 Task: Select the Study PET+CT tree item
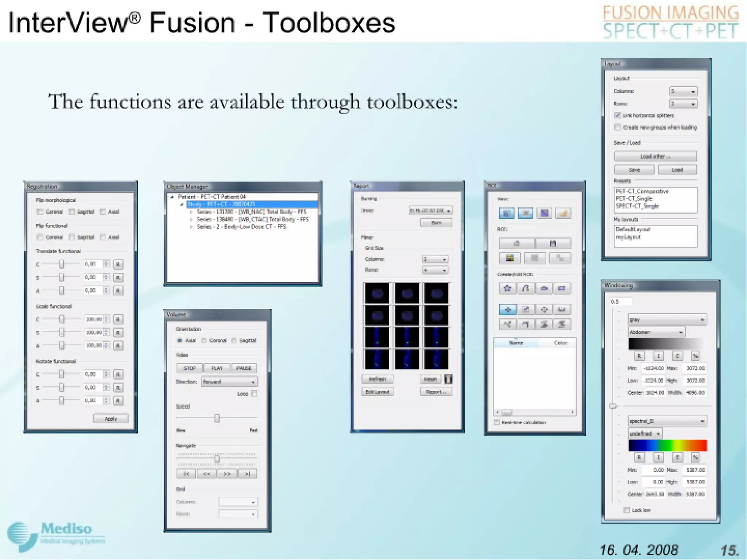pos(221,204)
